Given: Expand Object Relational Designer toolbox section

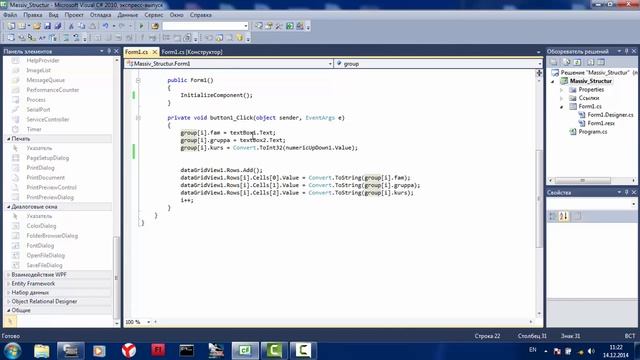Looking at the screenshot, I should (x=9, y=302).
